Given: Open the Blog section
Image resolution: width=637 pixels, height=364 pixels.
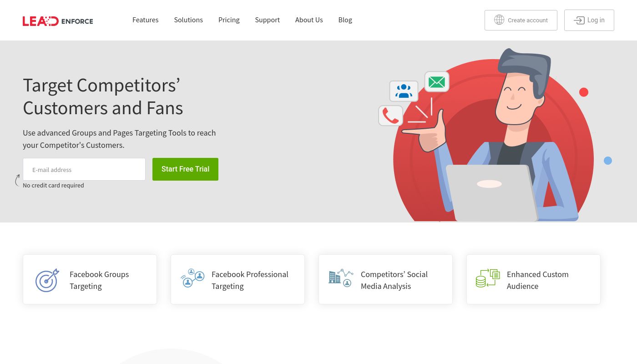Looking at the screenshot, I should click(x=345, y=20).
